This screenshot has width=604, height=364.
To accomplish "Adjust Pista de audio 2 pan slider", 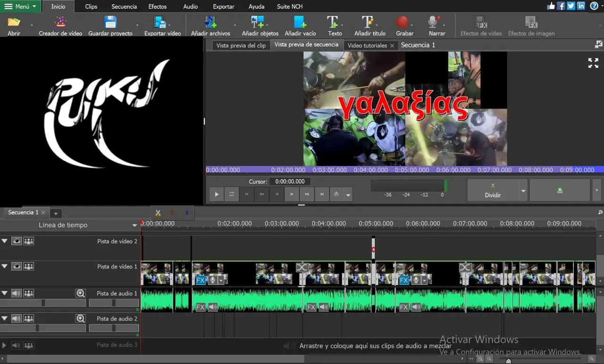I will [114, 328].
